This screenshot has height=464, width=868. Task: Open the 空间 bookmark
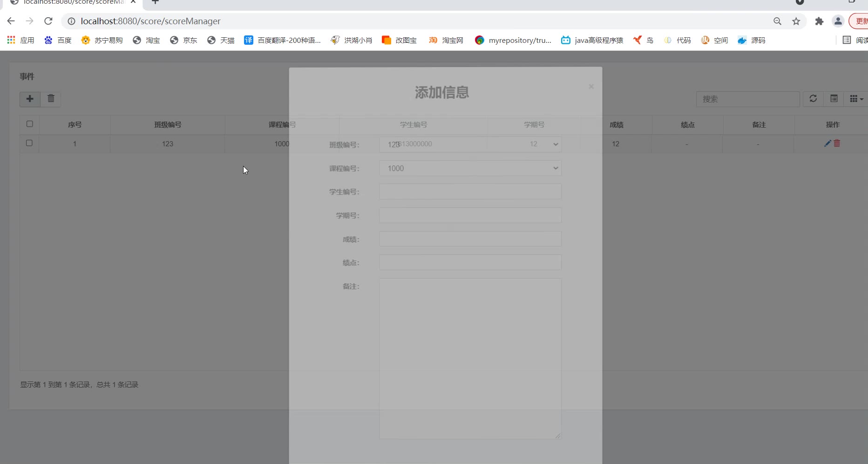tap(715, 40)
